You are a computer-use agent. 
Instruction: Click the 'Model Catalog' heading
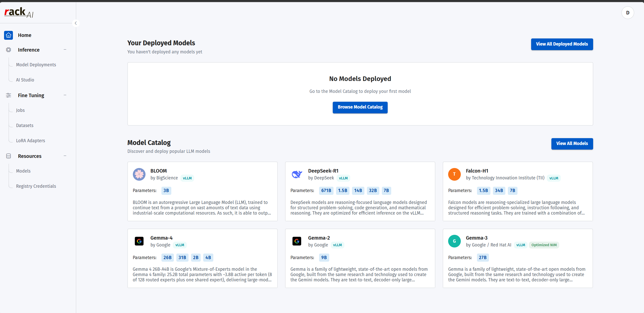click(149, 142)
